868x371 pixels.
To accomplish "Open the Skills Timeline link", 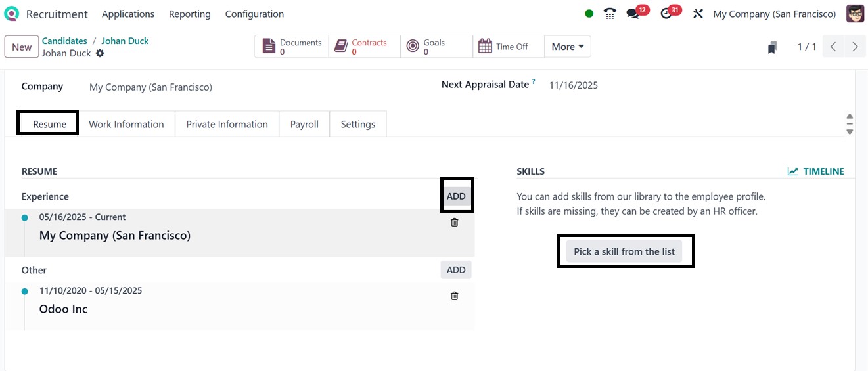I will (x=816, y=171).
